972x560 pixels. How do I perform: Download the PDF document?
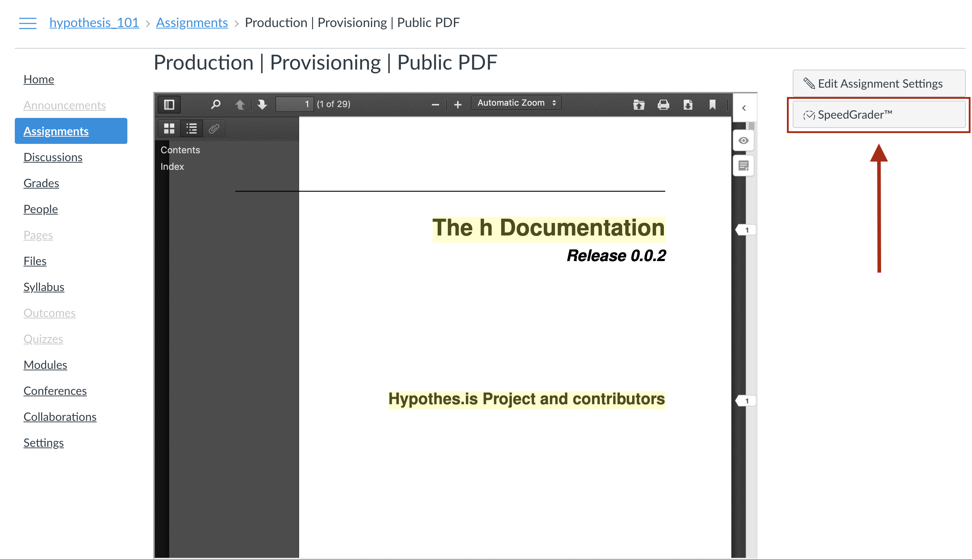pyautogui.click(x=688, y=105)
